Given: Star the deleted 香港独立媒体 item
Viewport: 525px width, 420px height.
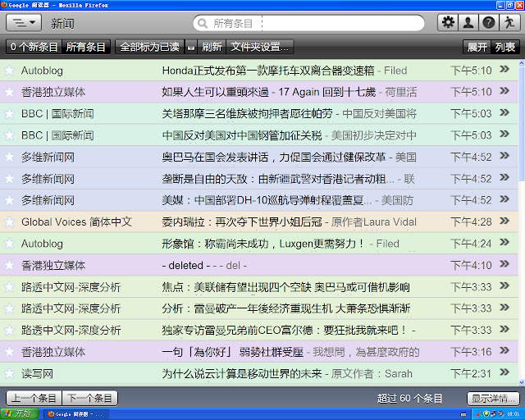Looking at the screenshot, I should (10, 265).
